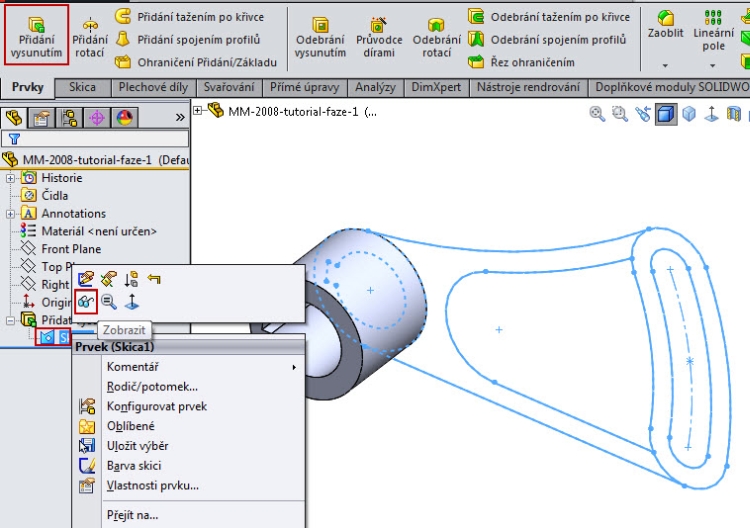This screenshot has width=750, height=528.
Task: Open Vlastnosti prvku... menu entry
Action: tap(188, 485)
